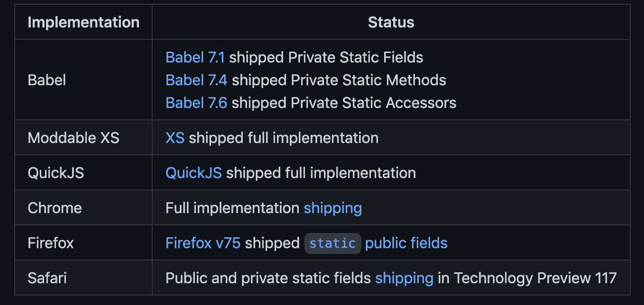
Task: Click the Chrome row label
Action: [x=55, y=208]
